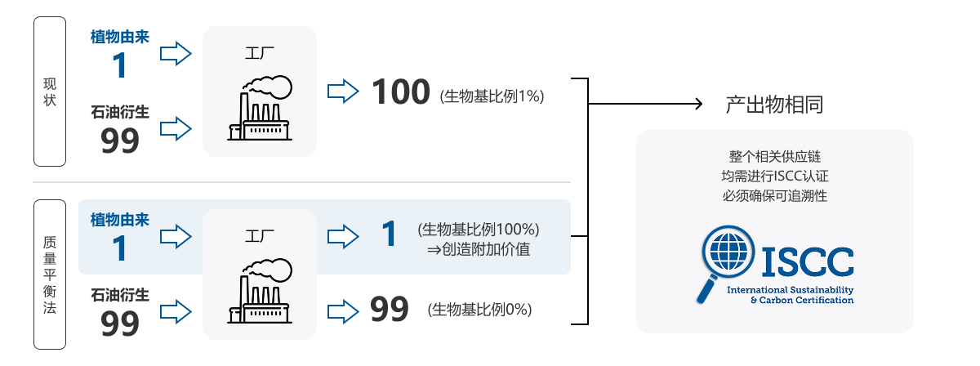Click the arrow pointing to the blue 1 output

[343, 236]
